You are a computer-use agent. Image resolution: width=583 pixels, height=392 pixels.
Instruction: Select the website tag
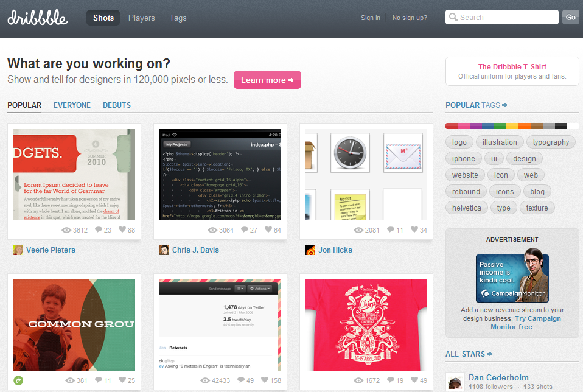pos(465,175)
